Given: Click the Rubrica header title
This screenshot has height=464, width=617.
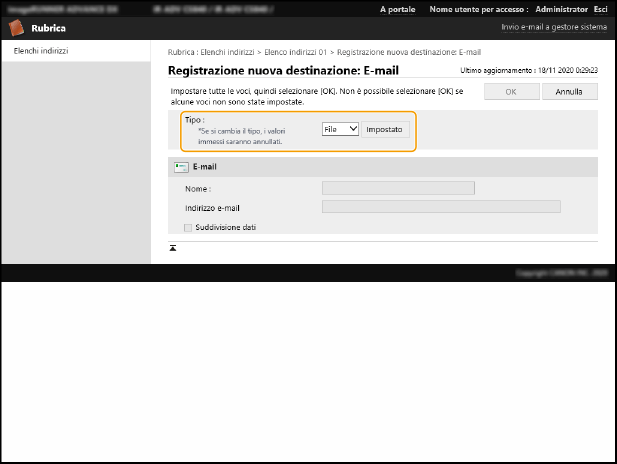Looking at the screenshot, I should 48,28.
